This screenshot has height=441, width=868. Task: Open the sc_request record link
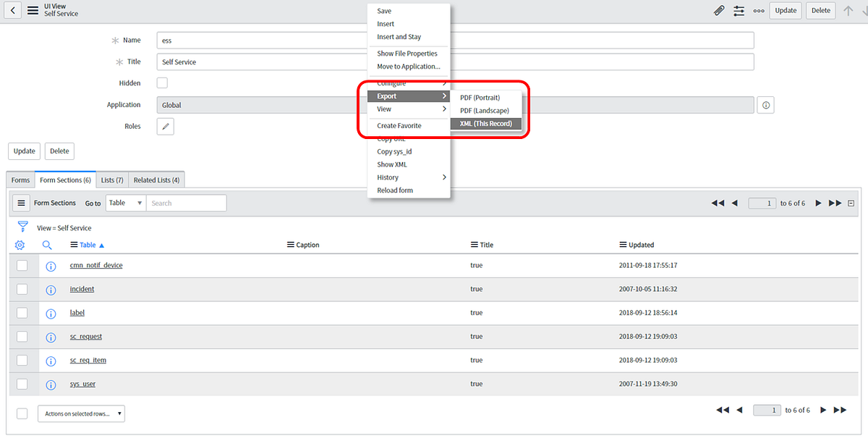point(85,336)
